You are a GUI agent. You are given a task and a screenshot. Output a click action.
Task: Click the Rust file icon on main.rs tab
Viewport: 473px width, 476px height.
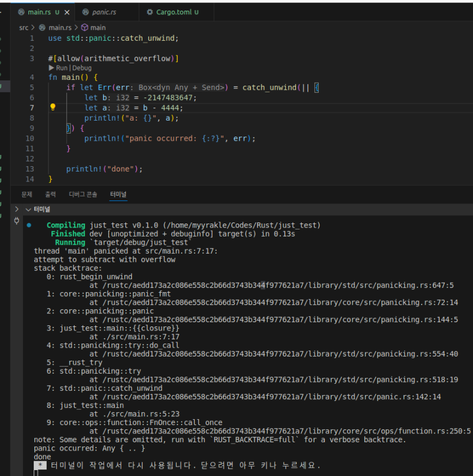click(x=21, y=12)
